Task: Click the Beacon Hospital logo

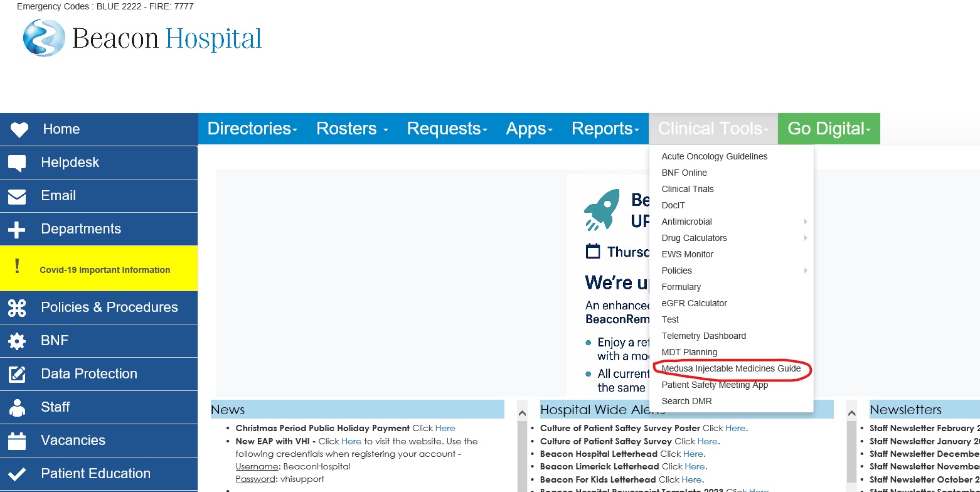Action: tap(142, 38)
